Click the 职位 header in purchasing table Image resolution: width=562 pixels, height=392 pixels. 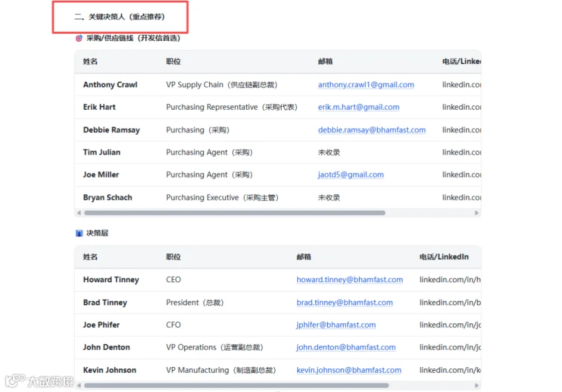click(x=173, y=62)
